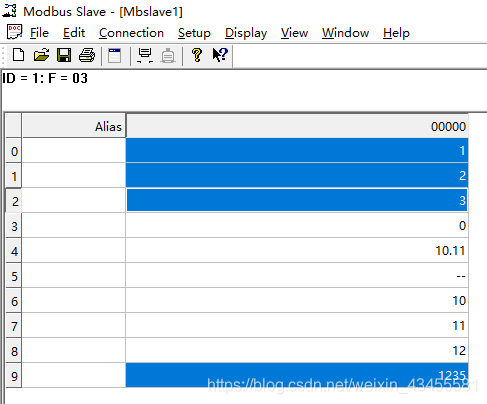Select row header 1
The height and width of the screenshot is (404, 487).
(x=14, y=176)
